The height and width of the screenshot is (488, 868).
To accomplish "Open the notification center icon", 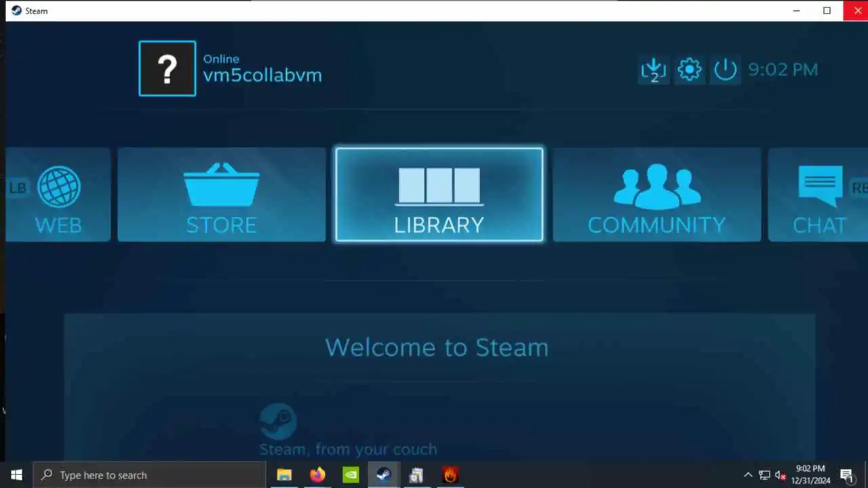I will pyautogui.click(x=847, y=475).
